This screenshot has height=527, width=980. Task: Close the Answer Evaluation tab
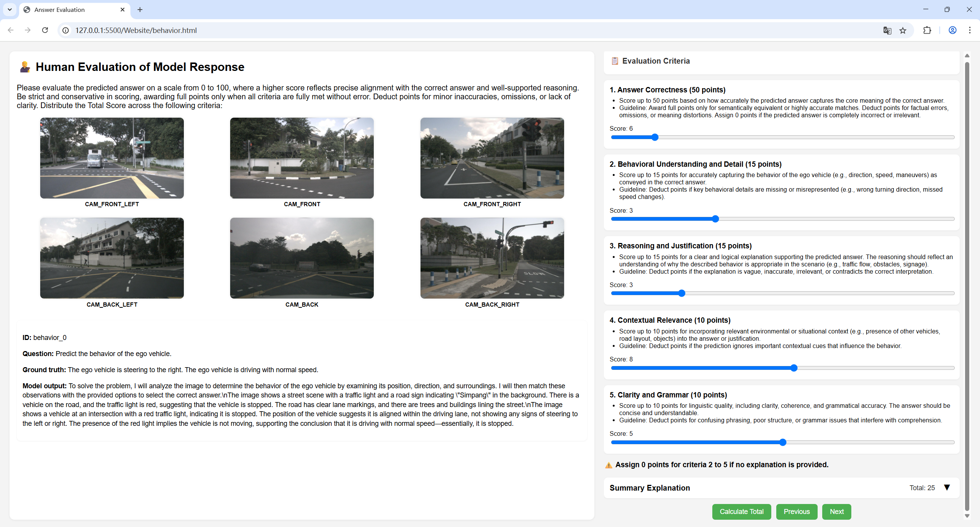coord(123,10)
